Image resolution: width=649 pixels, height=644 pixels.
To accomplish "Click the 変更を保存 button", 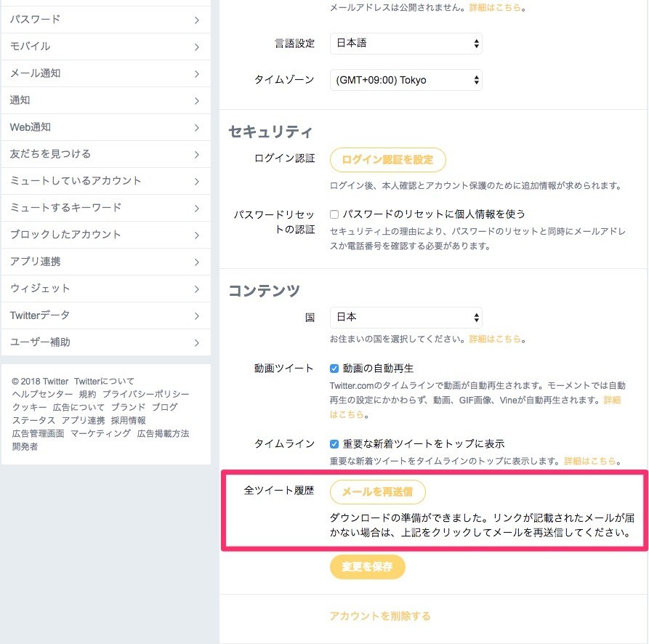I will click(367, 567).
